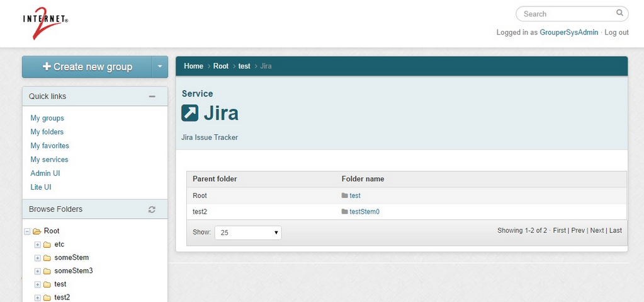644x302 pixels.
Task: Click the folder icon beside test link
Action: click(x=344, y=195)
